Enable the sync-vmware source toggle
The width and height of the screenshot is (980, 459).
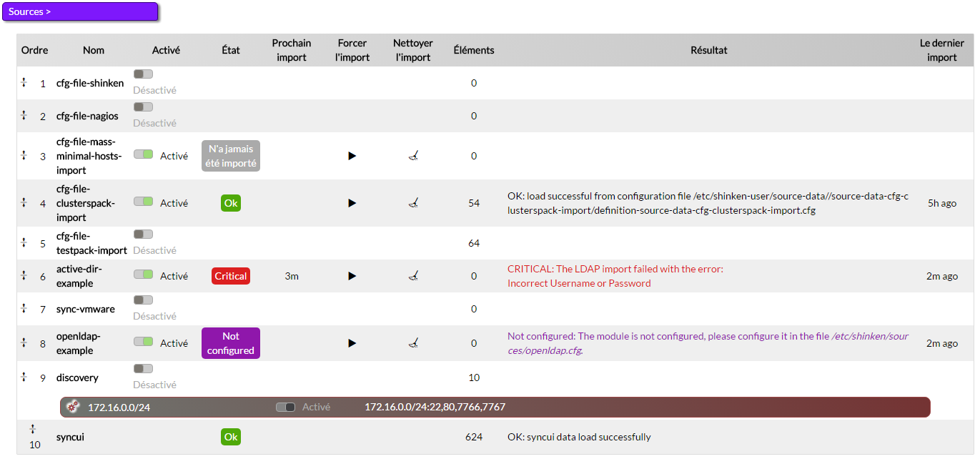143,300
